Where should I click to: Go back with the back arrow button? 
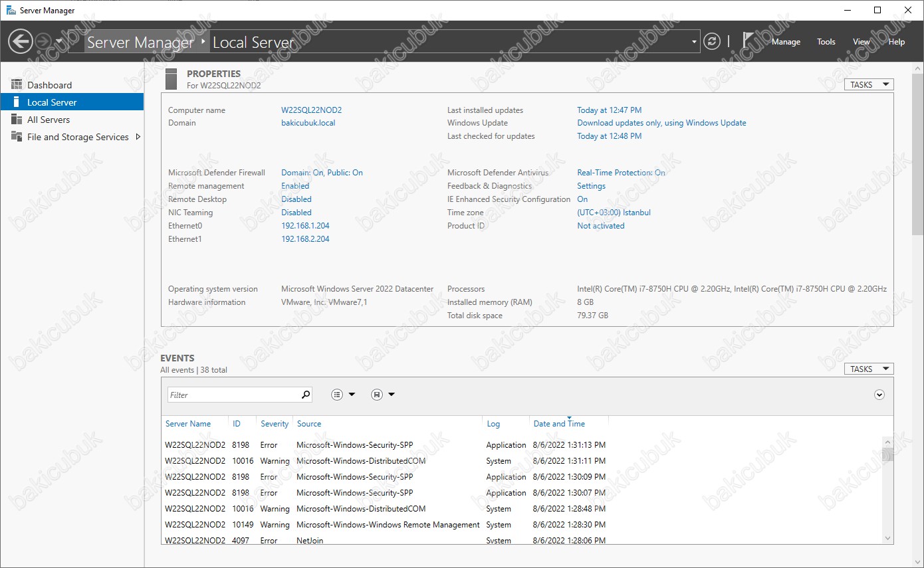(x=21, y=41)
